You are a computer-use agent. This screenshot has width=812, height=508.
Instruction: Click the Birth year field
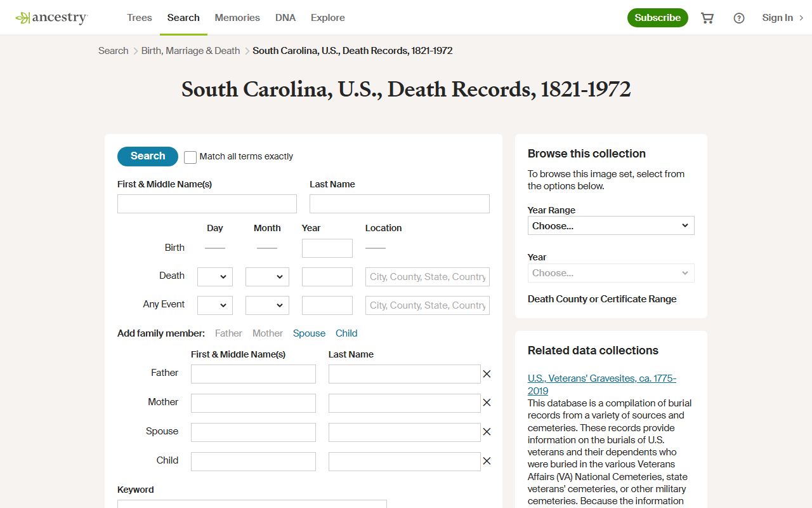pos(327,248)
